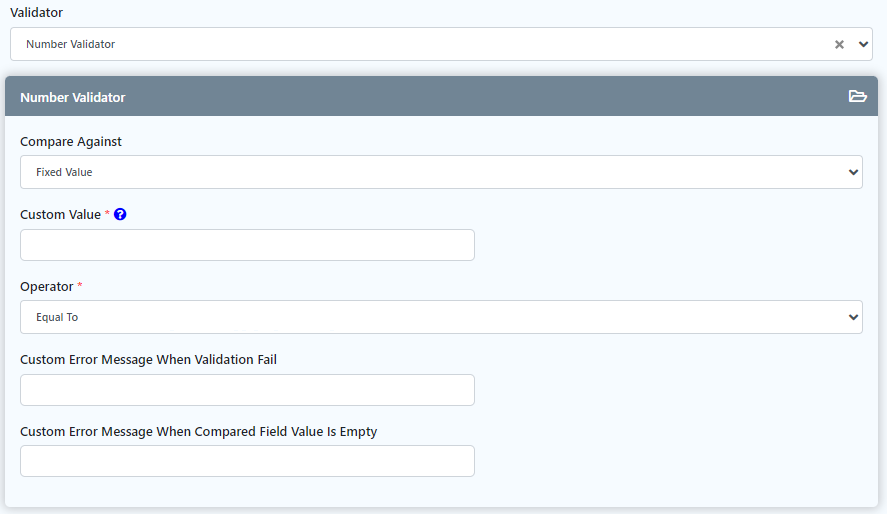
Task: Click the Operator label text
Action: (46, 286)
